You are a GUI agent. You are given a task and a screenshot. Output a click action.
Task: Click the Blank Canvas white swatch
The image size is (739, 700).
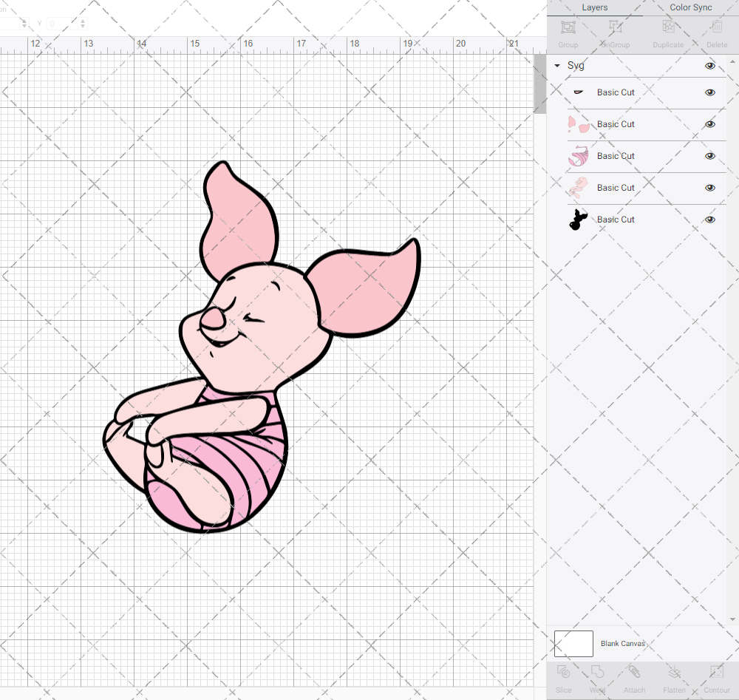click(573, 643)
